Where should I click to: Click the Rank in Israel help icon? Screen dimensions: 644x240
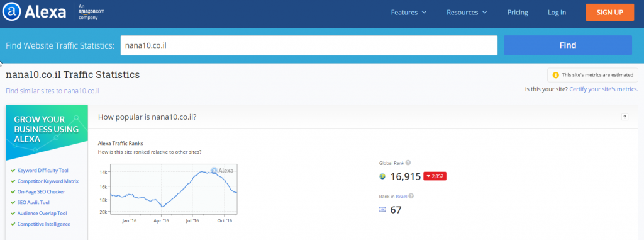pyautogui.click(x=411, y=197)
